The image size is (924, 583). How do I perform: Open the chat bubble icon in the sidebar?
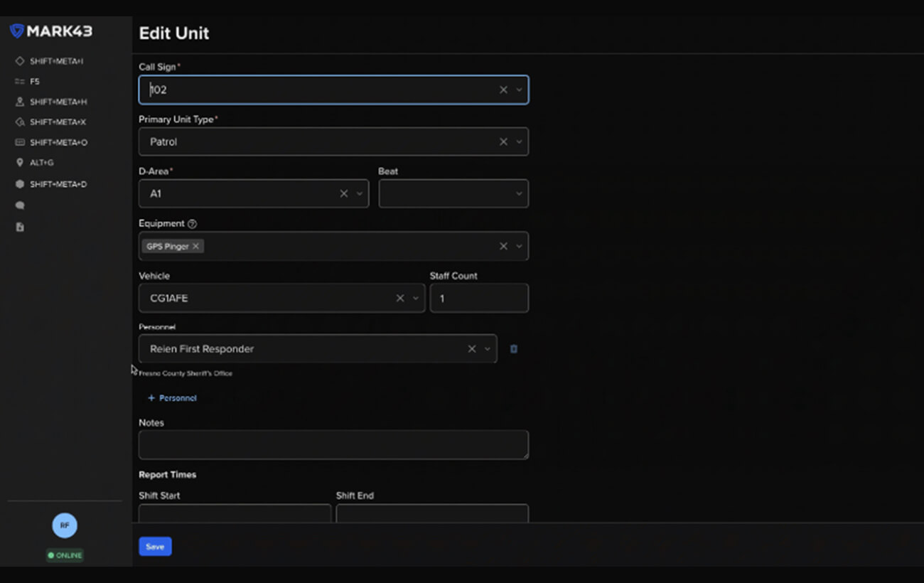[20, 205]
